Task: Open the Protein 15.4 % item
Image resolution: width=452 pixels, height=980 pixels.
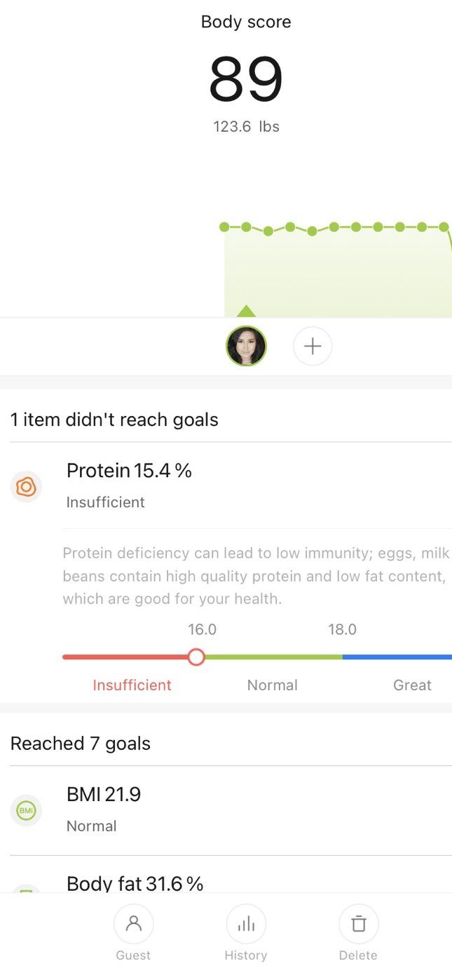Action: tap(129, 471)
